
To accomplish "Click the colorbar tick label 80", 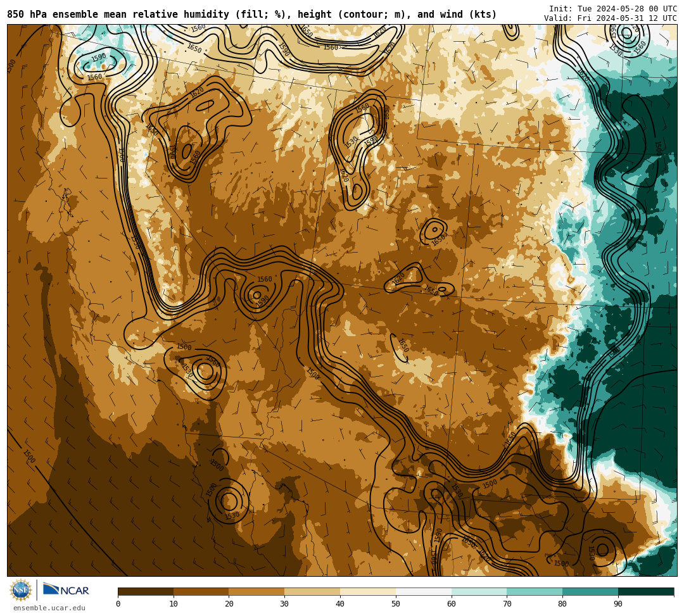I will tap(563, 604).
